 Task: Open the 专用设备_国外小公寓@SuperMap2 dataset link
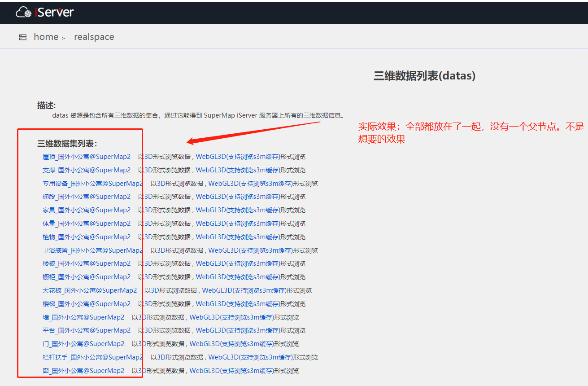93,184
